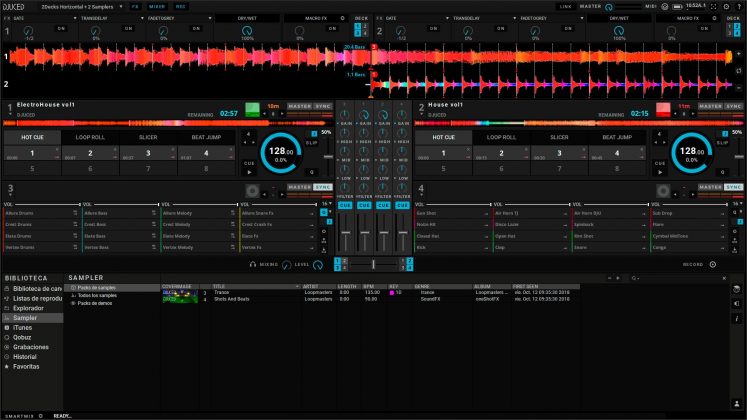The height and width of the screenshot is (420, 747).
Task: Open layout dropdown 2Decks Horizontal + 2 Samplers
Action: (81, 7)
